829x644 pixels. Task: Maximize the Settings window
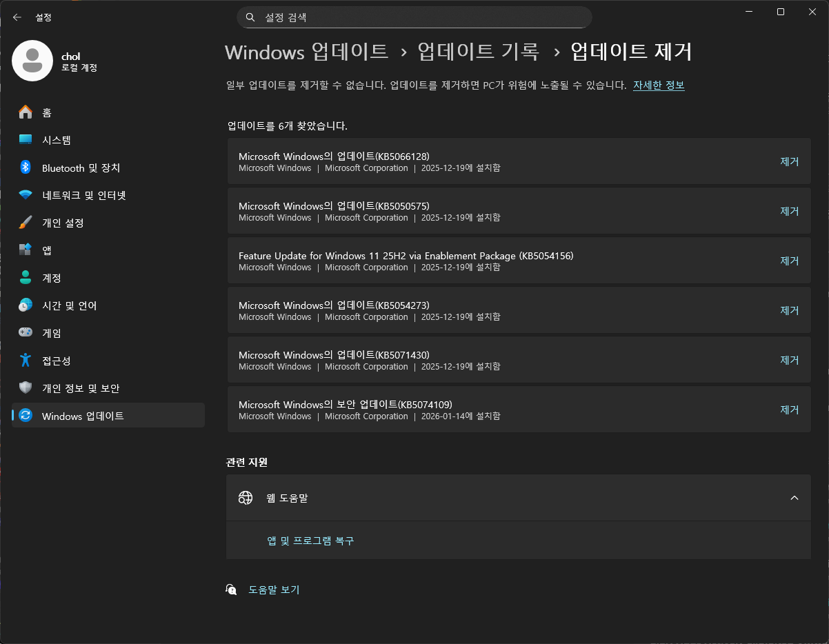click(781, 12)
